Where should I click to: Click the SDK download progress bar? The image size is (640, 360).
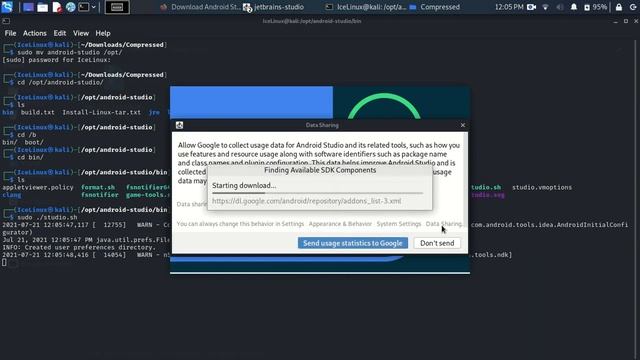(318, 193)
